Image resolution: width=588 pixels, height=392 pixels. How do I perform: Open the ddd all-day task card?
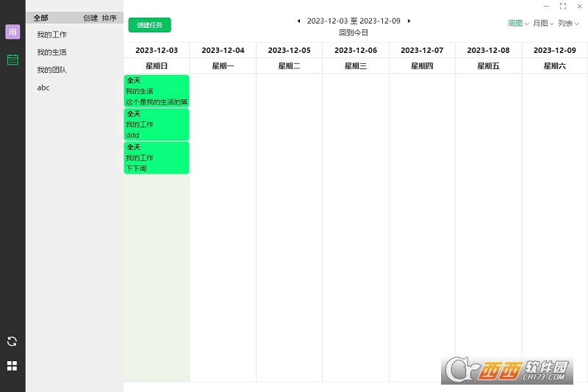[157, 124]
